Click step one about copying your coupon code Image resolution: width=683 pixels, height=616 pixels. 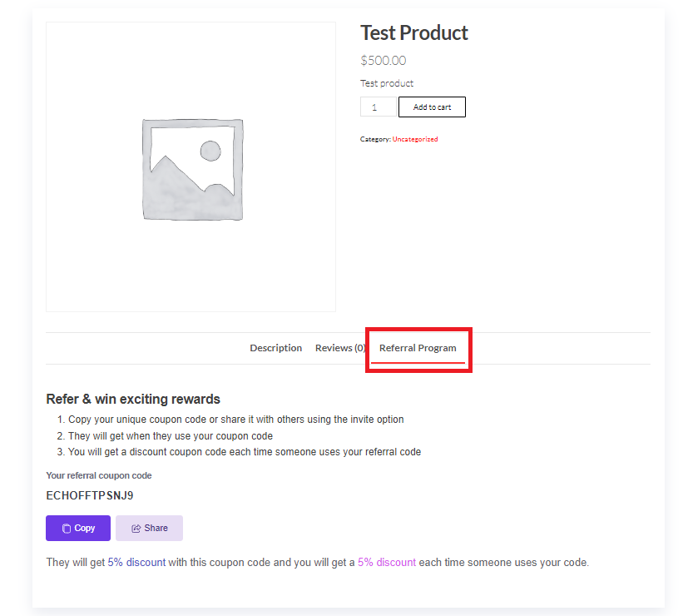(x=235, y=420)
